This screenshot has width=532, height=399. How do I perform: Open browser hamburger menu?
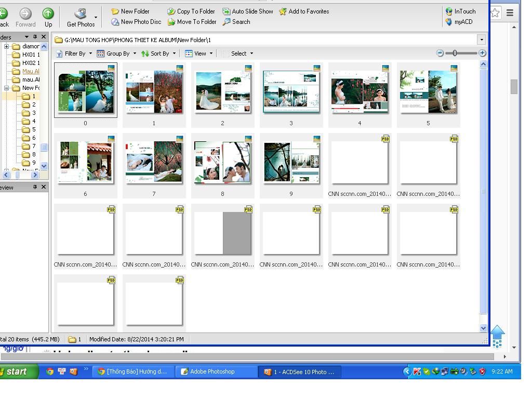(x=510, y=13)
